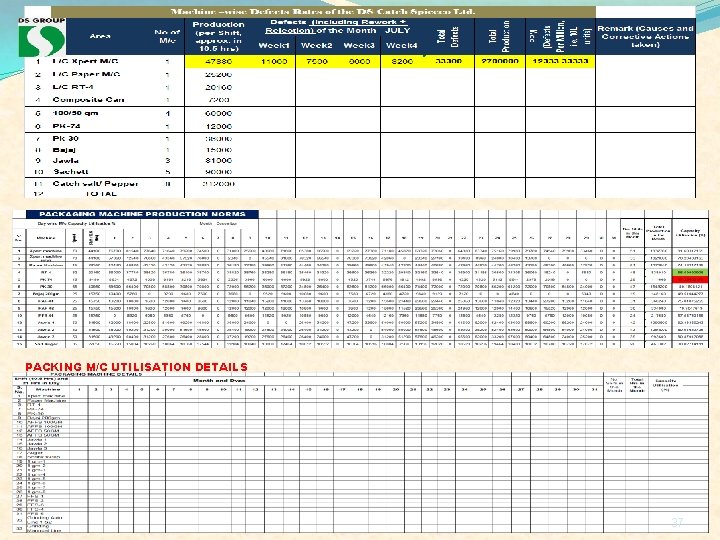Click the slide page number 37
Viewport: 720px width, 540px height.
(x=677, y=522)
